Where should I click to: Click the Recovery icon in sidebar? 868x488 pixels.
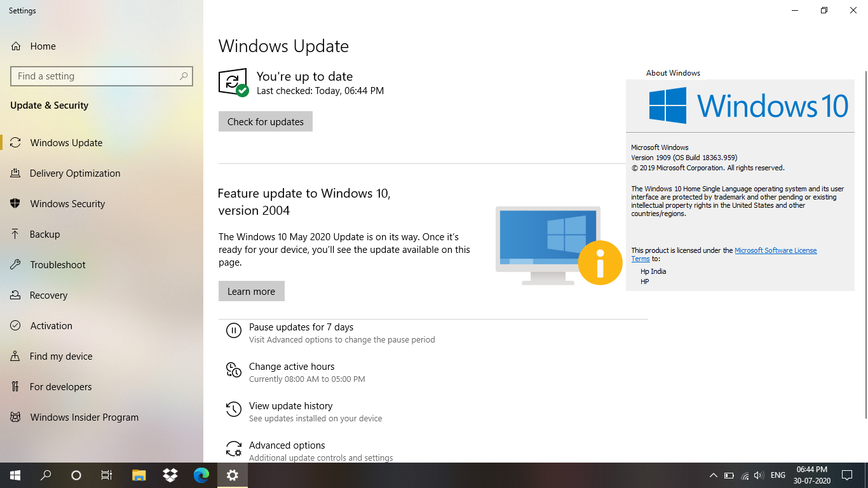(16, 295)
